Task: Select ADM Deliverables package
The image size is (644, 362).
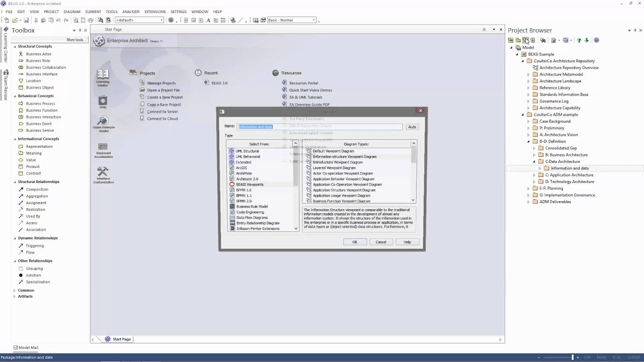Action: 555,202
